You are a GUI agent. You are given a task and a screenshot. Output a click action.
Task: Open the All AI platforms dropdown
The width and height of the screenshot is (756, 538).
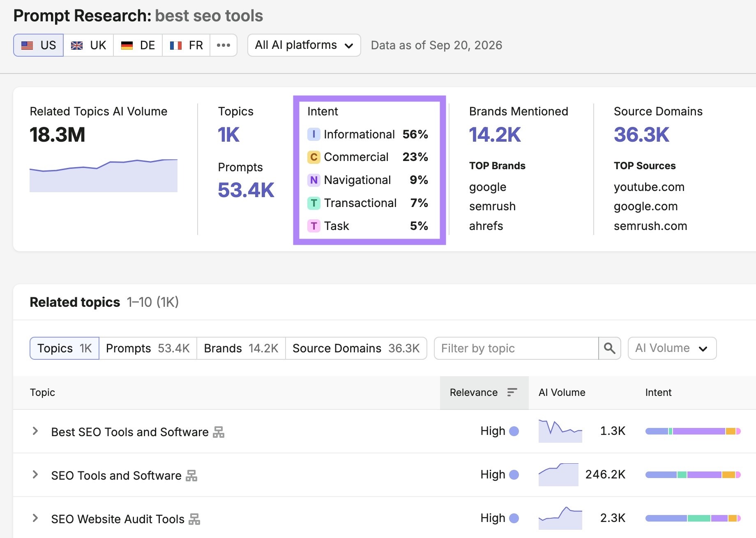coord(304,45)
